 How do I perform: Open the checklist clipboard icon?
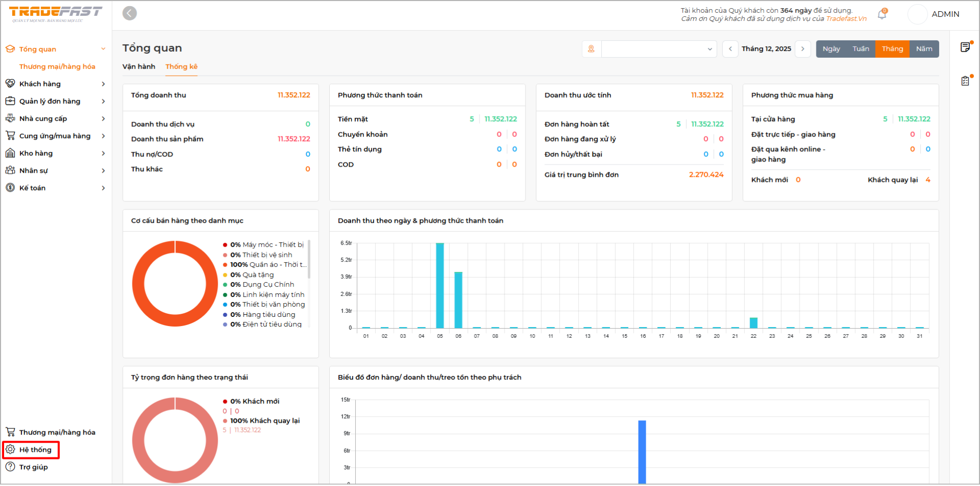click(x=965, y=81)
